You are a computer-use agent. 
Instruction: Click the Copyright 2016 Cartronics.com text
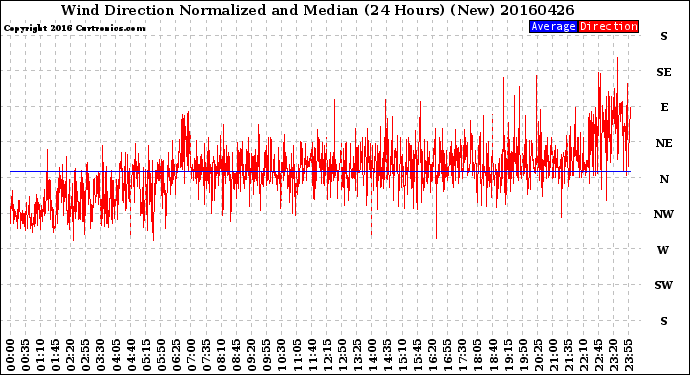point(74,29)
